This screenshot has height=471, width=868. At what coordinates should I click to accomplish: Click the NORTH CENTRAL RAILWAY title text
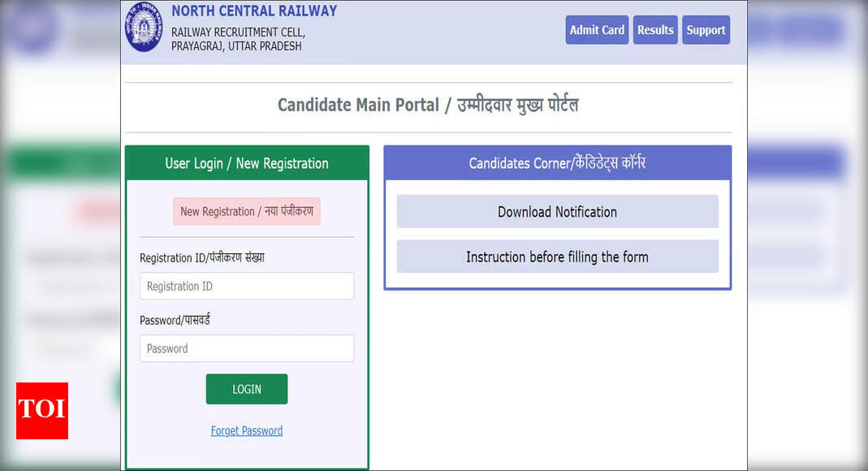point(254,11)
